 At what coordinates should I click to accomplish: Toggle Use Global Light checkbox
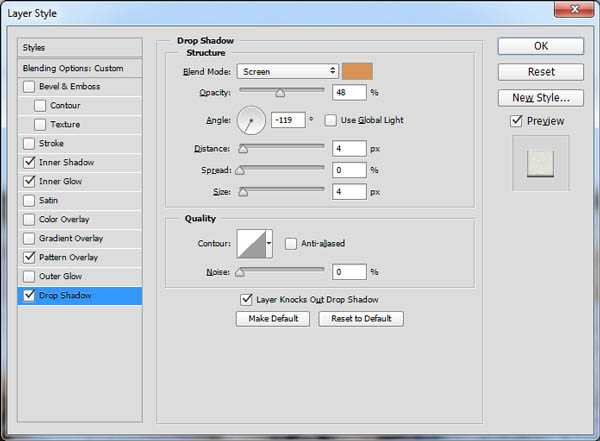click(332, 120)
